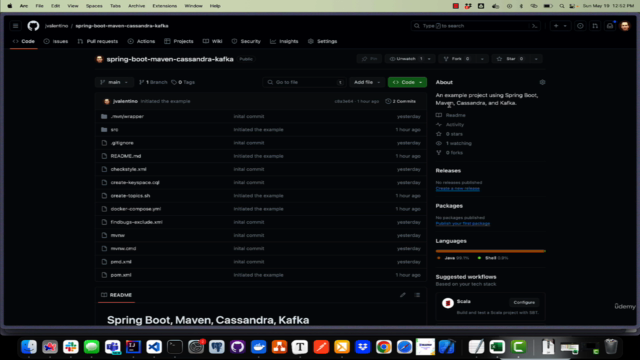Viewport: 640px width, 360px height.
Task: Expand the Star lists dropdown arrow
Action: (x=536, y=59)
